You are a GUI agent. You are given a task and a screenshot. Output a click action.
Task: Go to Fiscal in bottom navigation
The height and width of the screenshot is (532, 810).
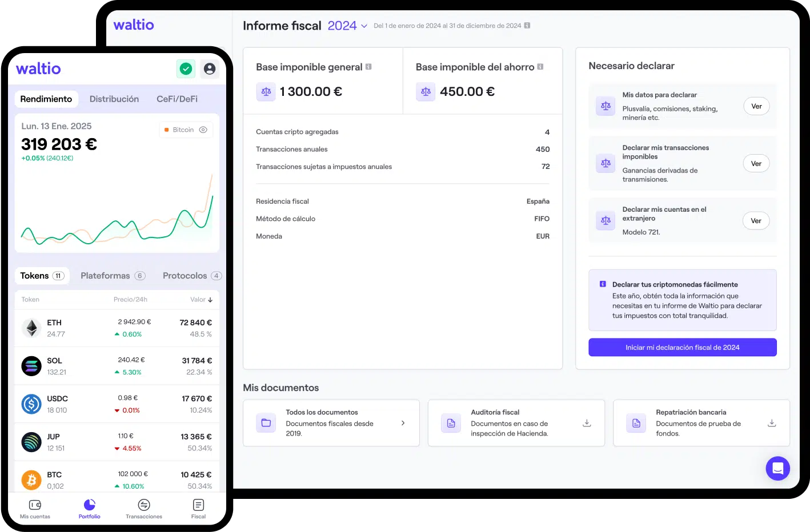coord(198,509)
